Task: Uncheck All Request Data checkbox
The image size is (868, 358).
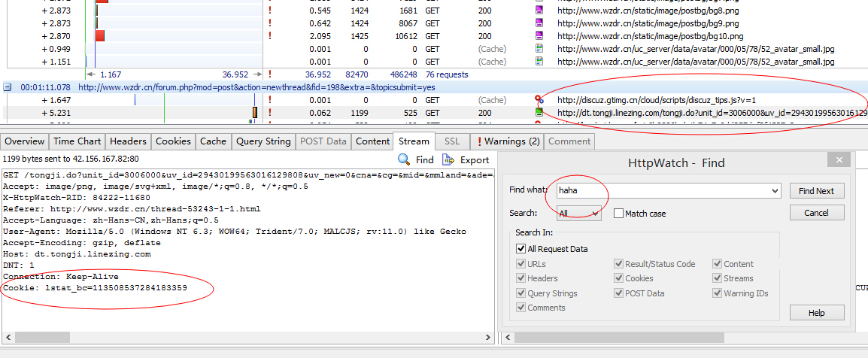Action: pyautogui.click(x=520, y=249)
